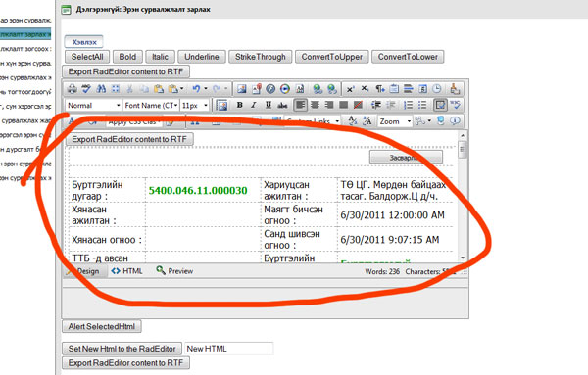Click the remove alignment icon
The width and height of the screenshot is (588, 375).
pos(358,106)
